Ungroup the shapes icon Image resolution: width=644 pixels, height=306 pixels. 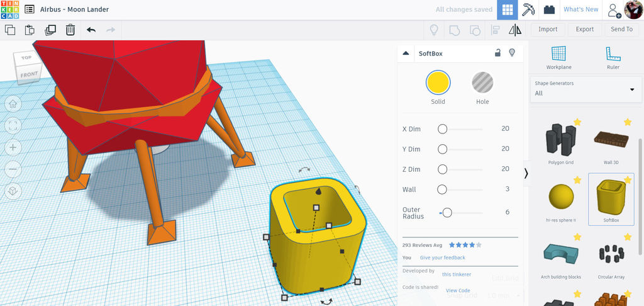click(475, 30)
